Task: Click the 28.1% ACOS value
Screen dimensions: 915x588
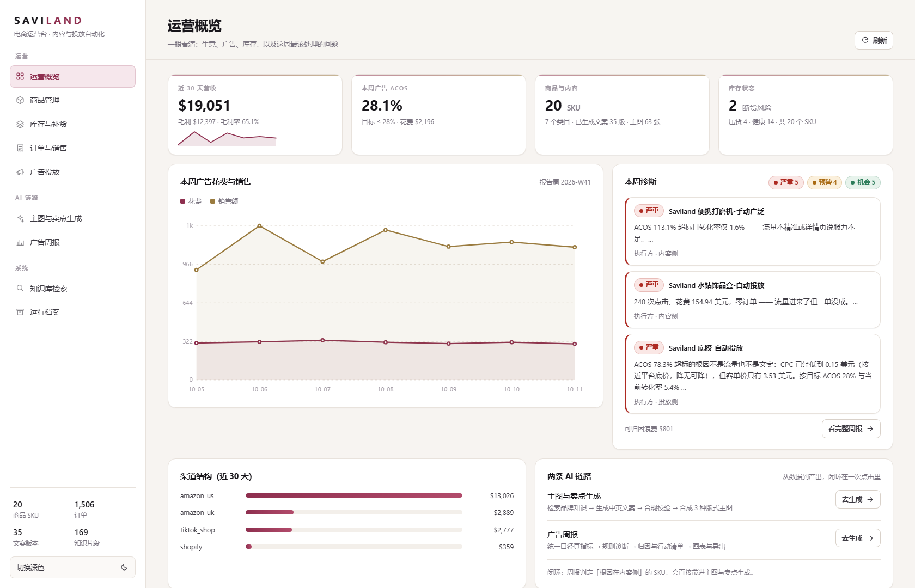Action: click(382, 106)
